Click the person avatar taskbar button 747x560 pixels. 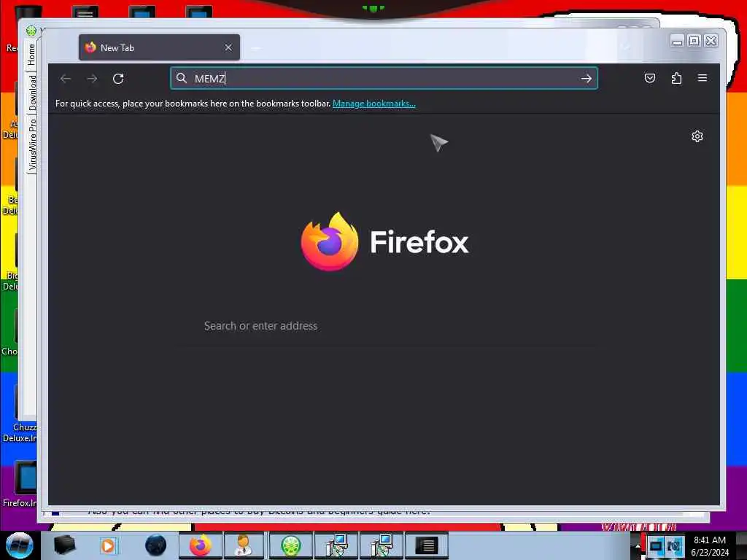tap(244, 545)
